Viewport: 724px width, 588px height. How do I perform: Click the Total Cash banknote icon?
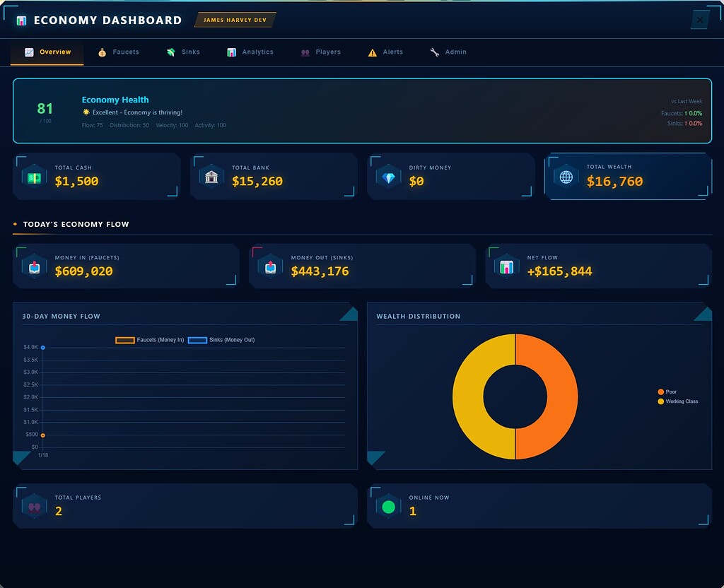tap(34, 177)
